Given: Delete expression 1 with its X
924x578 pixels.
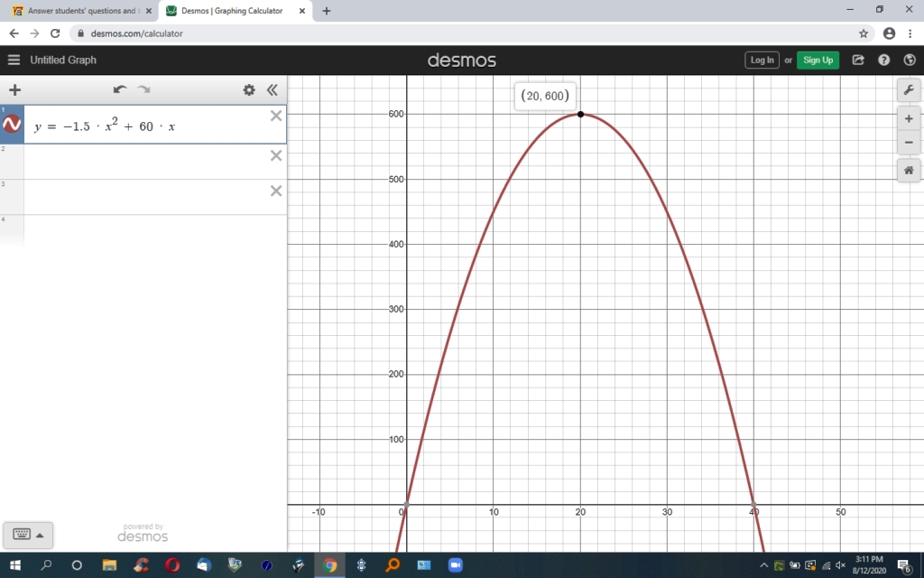Looking at the screenshot, I should coord(276,116).
